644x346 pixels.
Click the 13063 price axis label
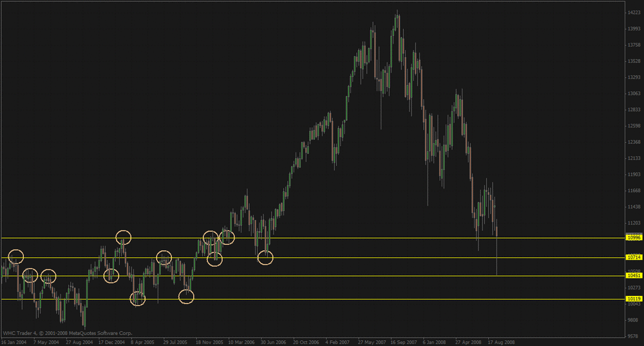(634, 93)
